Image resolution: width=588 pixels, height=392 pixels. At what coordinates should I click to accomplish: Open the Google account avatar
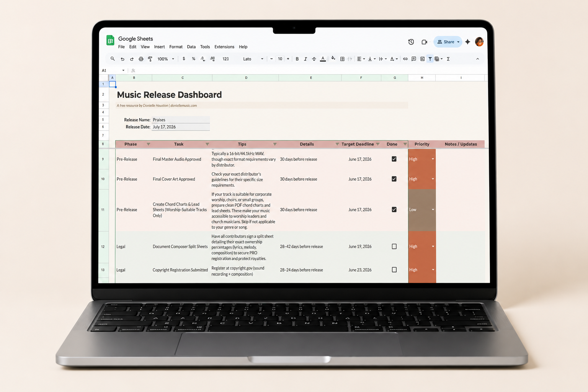pos(479,42)
